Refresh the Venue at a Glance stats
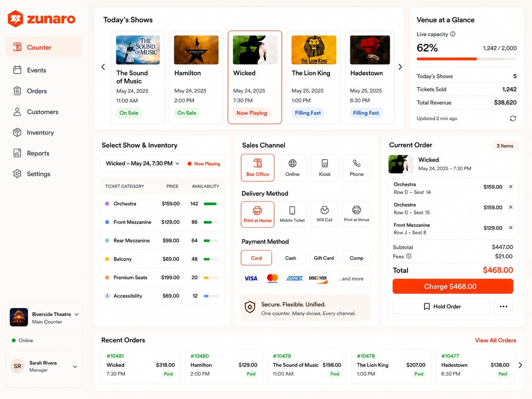This screenshot has width=532, height=399. (x=513, y=118)
